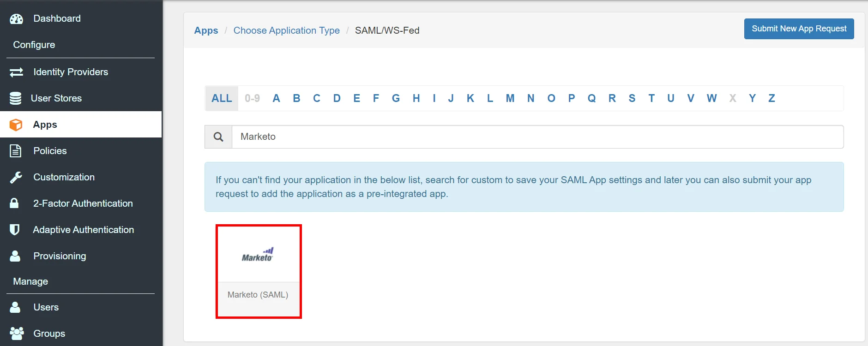Click SAML/WS-Fed breadcrumb text
Viewport: 868px width, 346px height.
coord(387,30)
